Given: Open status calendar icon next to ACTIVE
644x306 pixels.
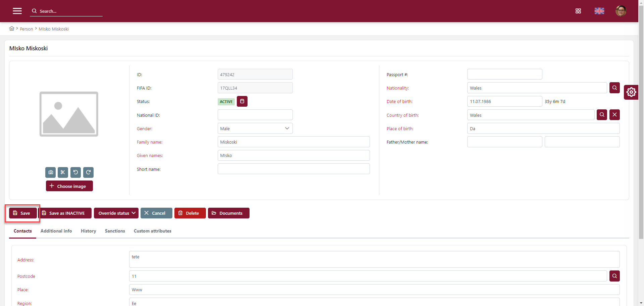Looking at the screenshot, I should pyautogui.click(x=242, y=101).
